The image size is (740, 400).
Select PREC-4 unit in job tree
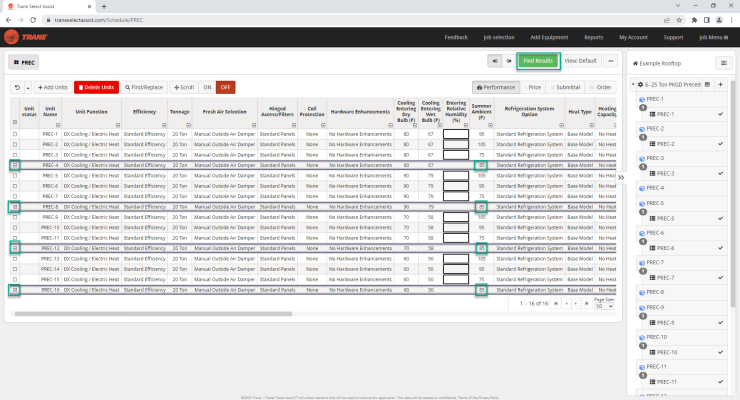click(655, 188)
